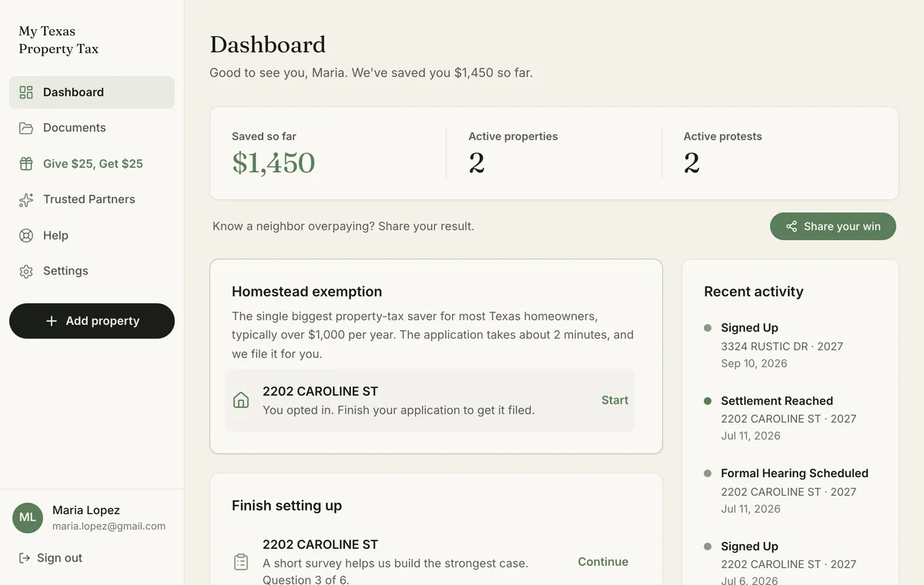Viewport: 924px width, 585px height.
Task: Open the Give $25, Get $25 referral page
Action: [x=92, y=164]
